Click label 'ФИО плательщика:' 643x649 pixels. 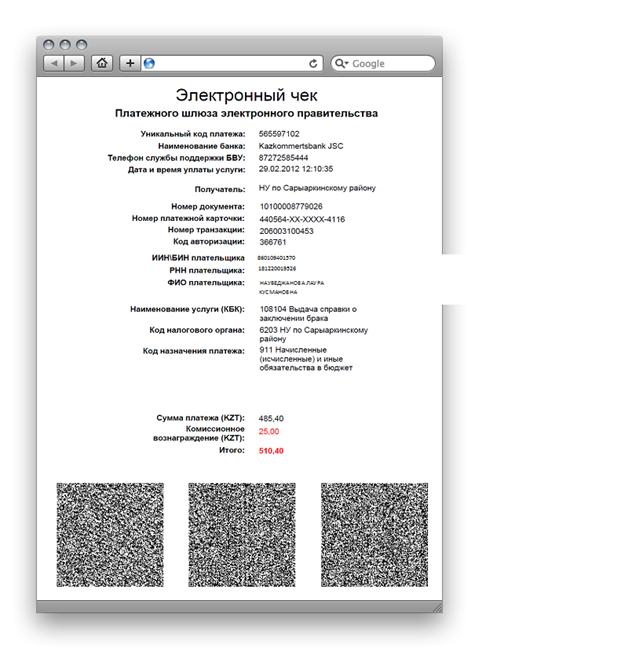pyautogui.click(x=206, y=283)
